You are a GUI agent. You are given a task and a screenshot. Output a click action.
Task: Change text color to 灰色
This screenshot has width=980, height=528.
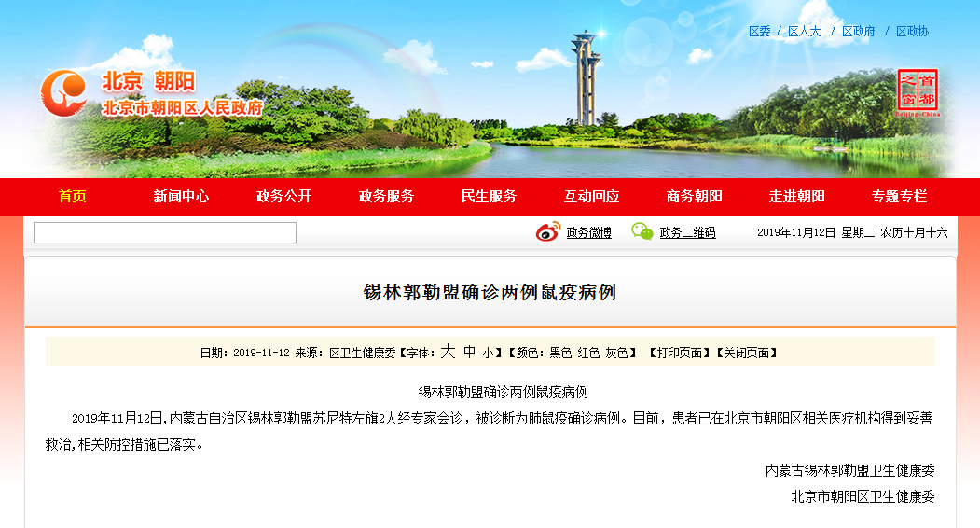[616, 354]
